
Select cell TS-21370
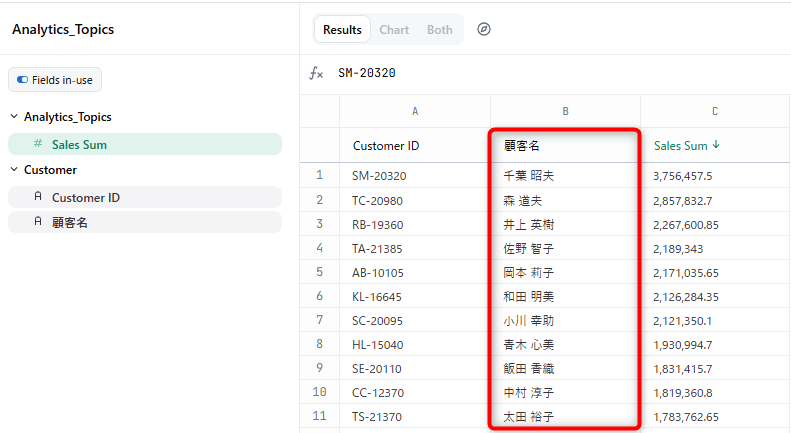[x=415, y=416]
